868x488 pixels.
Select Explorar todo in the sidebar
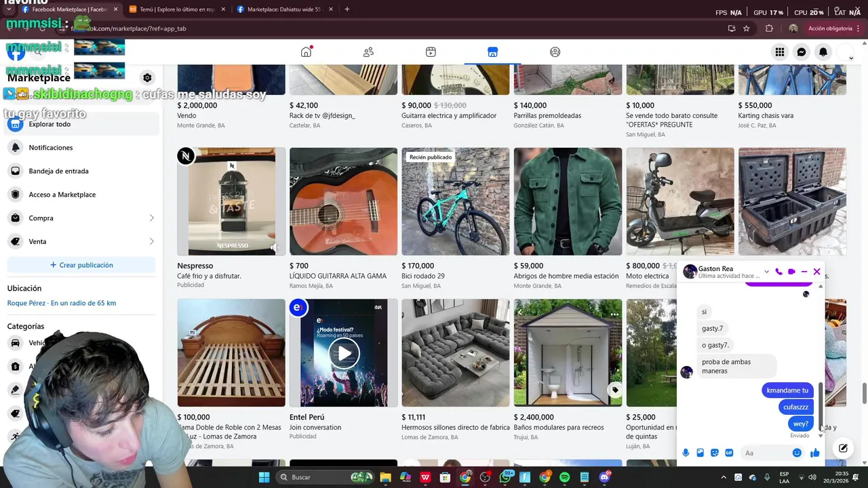coord(81,124)
